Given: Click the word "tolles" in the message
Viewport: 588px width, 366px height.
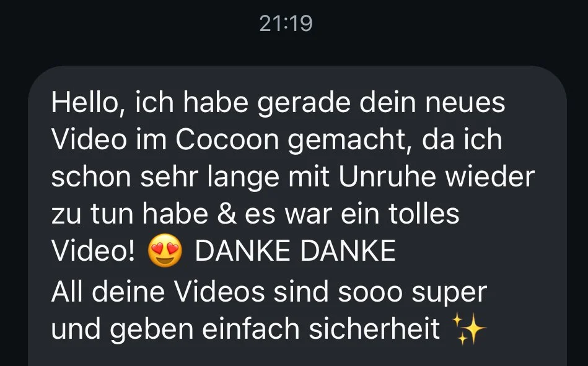Looking at the screenshot, I should [x=424, y=214].
